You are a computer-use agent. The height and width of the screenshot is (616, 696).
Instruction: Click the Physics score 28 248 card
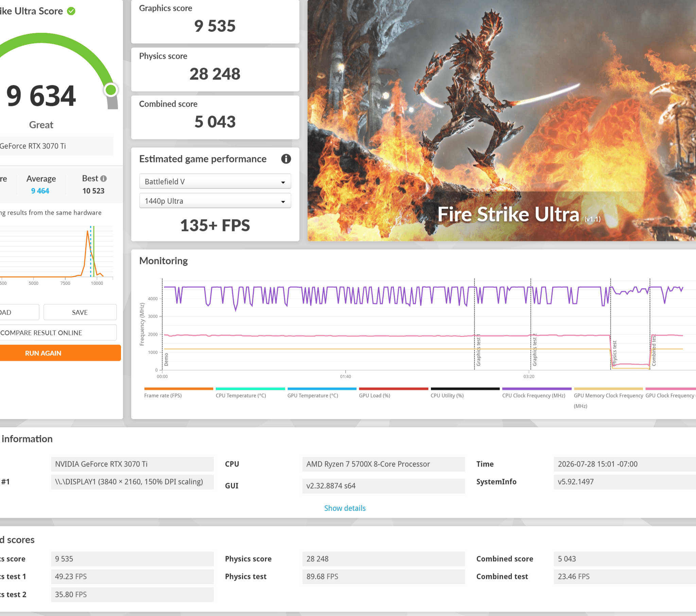pyautogui.click(x=215, y=69)
